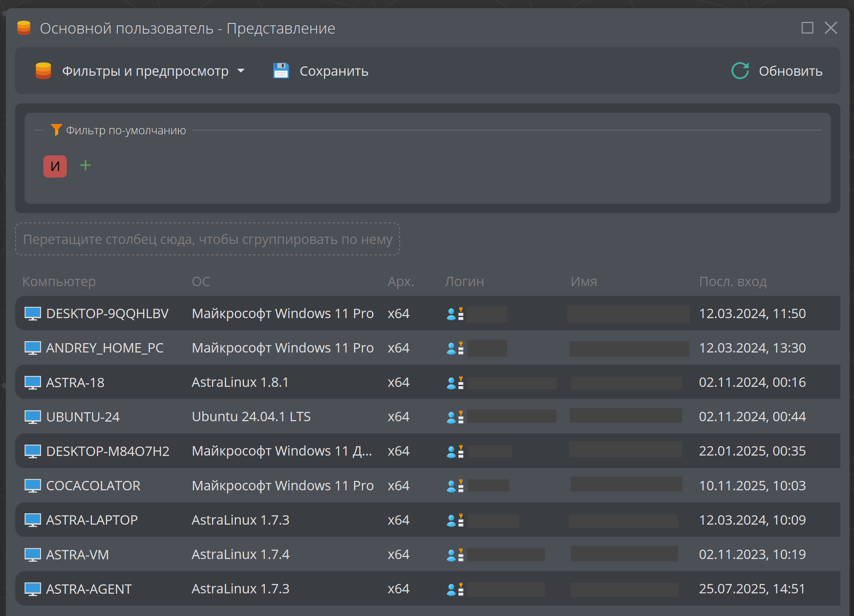Screen dimensions: 854x616
Task: Click last login 12.03.2024, 10:09
Action: [752, 520]
